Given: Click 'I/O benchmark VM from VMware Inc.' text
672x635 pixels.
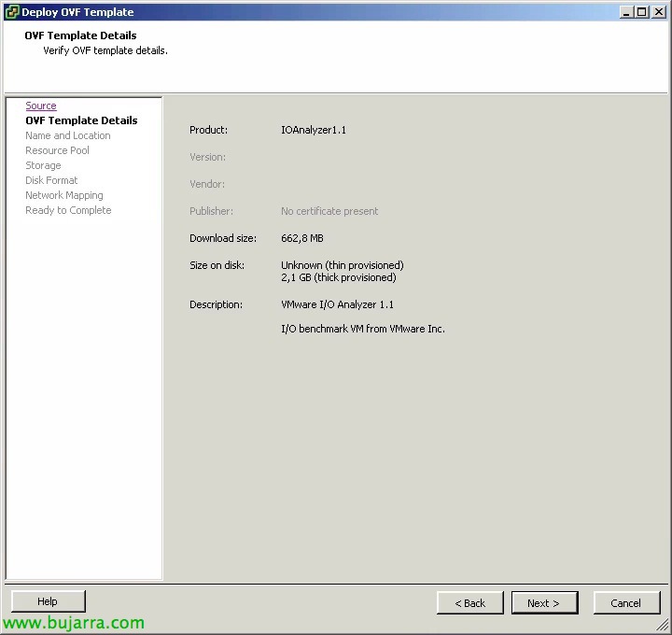Looking at the screenshot, I should point(363,329).
